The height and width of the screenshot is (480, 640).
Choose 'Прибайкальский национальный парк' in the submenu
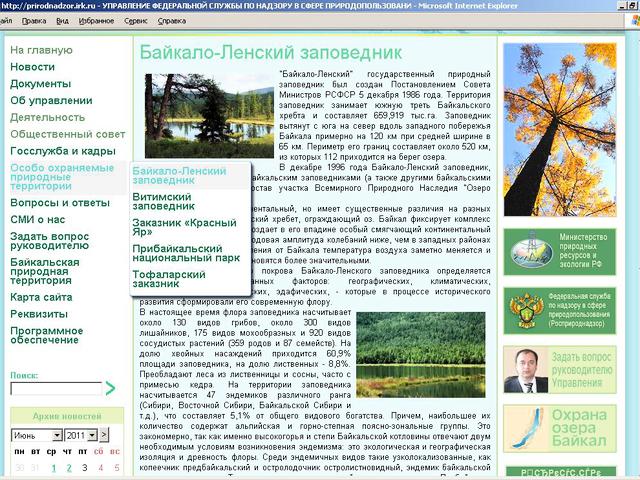click(185, 251)
